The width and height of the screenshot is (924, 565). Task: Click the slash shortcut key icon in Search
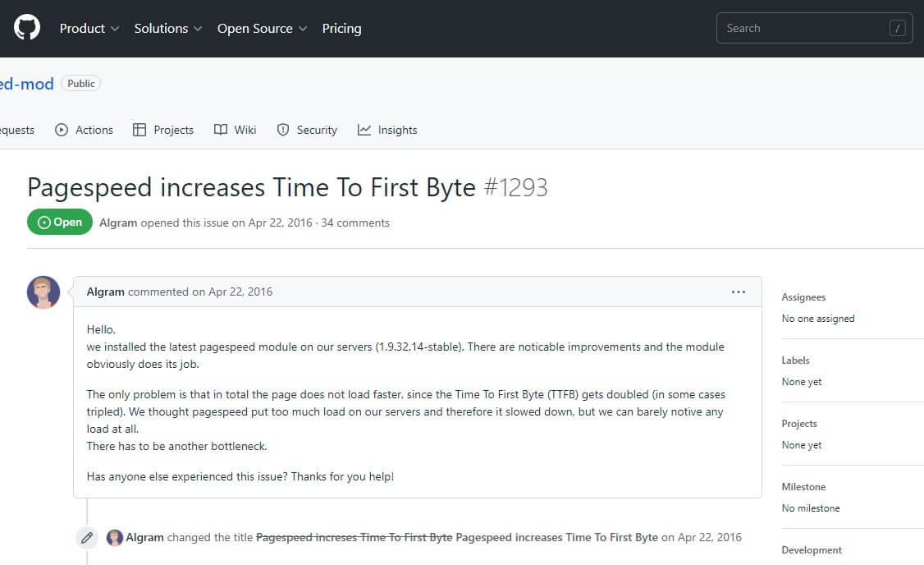(x=897, y=28)
